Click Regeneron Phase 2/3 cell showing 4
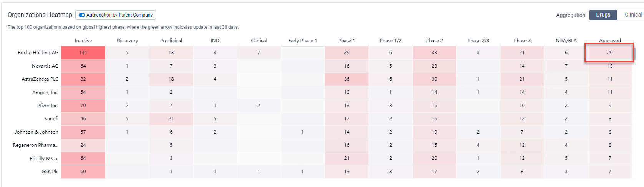Screen dimensions: 644x187 coord(478,145)
